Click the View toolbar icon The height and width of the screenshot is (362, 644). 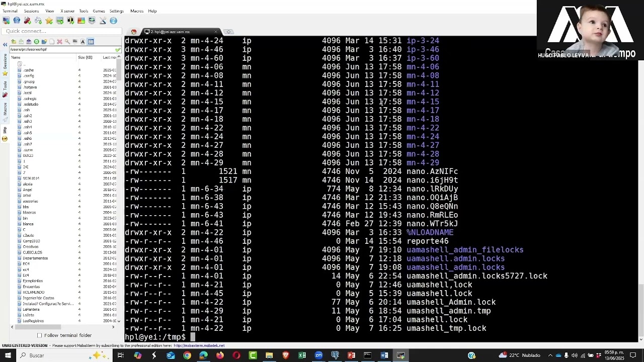tap(60, 21)
